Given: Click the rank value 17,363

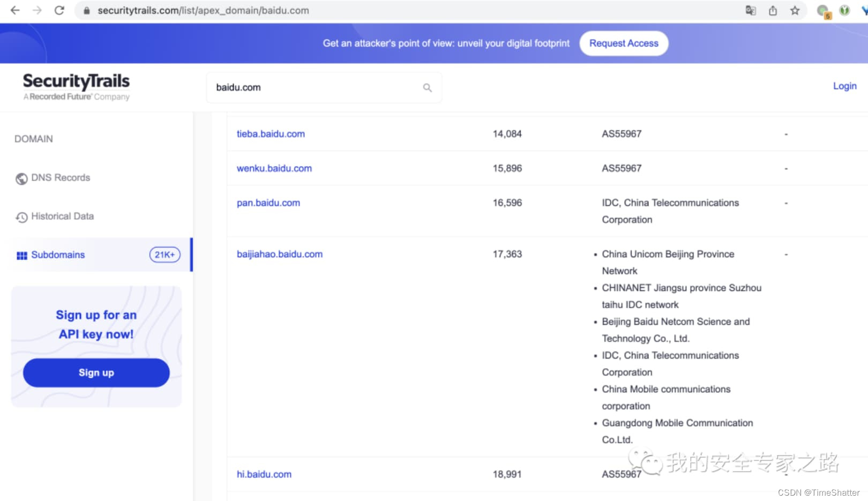Looking at the screenshot, I should (x=507, y=254).
